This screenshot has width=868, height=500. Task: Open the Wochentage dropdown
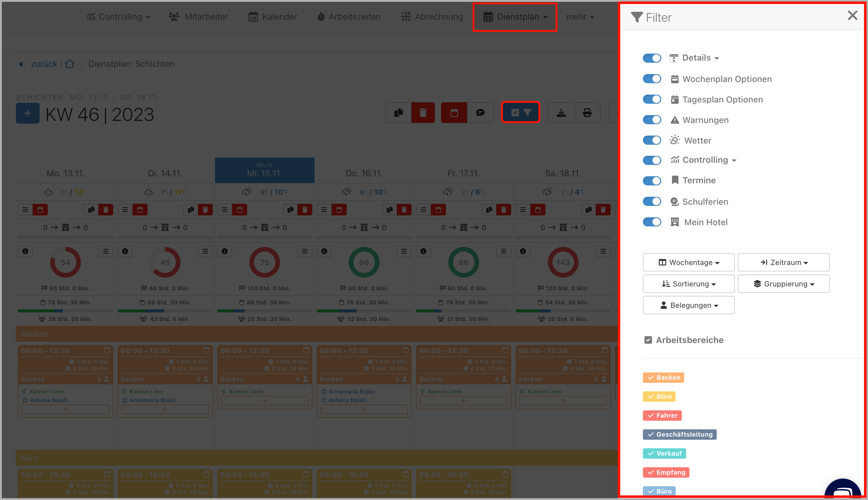pyautogui.click(x=688, y=262)
